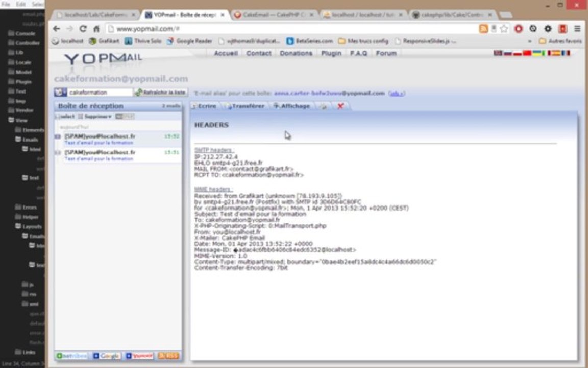This screenshot has width=588, height=368.
Task: Open the Donations link
Action: coord(296,53)
